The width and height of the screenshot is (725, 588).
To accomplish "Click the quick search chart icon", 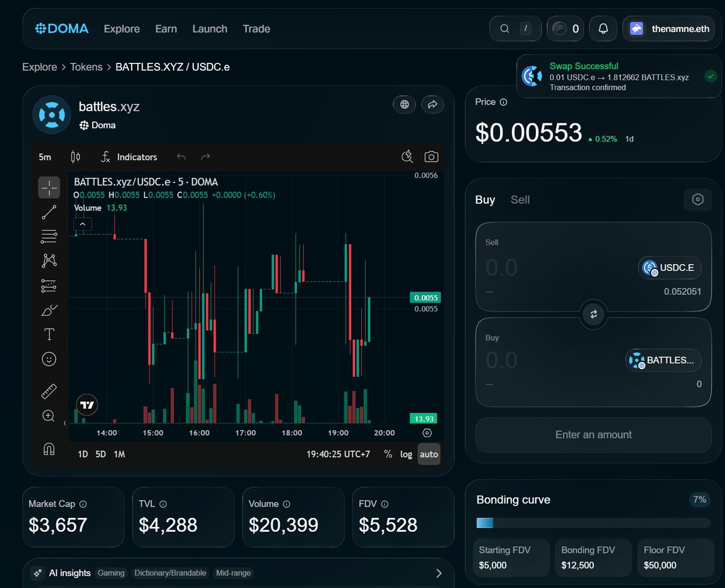I will click(x=407, y=157).
